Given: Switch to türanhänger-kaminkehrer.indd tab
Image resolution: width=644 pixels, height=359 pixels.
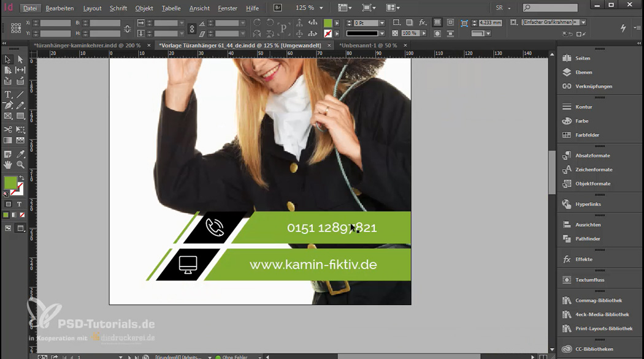Looking at the screenshot, I should click(x=87, y=45).
